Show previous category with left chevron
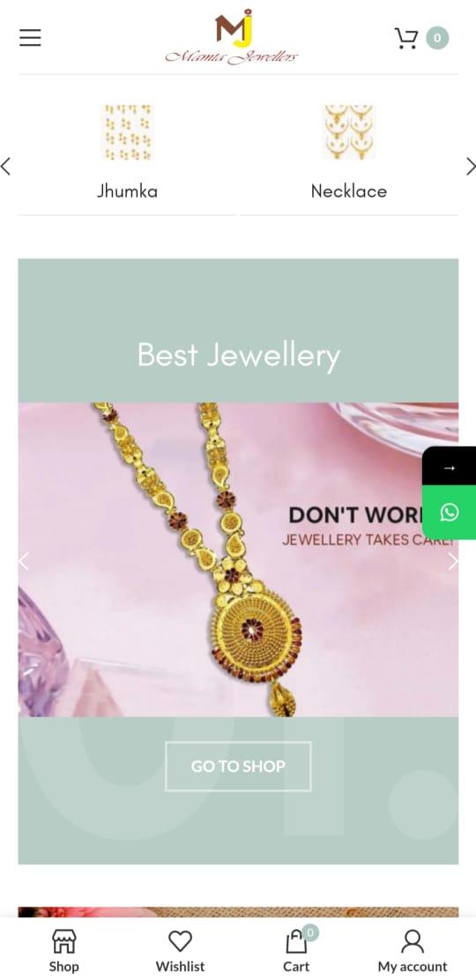 coord(5,166)
